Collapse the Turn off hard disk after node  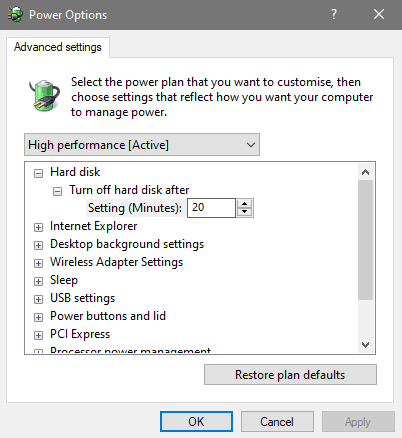tap(58, 191)
